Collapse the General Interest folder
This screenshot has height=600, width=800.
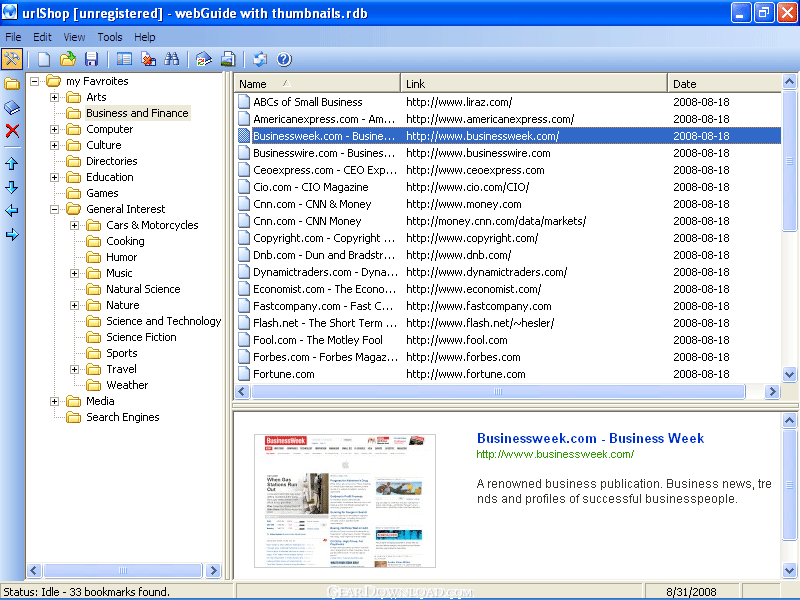54,209
